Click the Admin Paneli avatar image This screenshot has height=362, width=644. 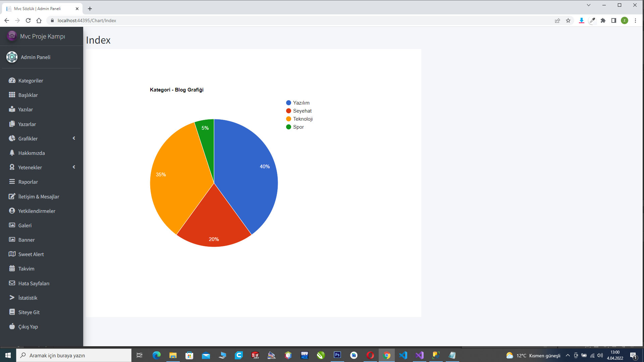(12, 57)
